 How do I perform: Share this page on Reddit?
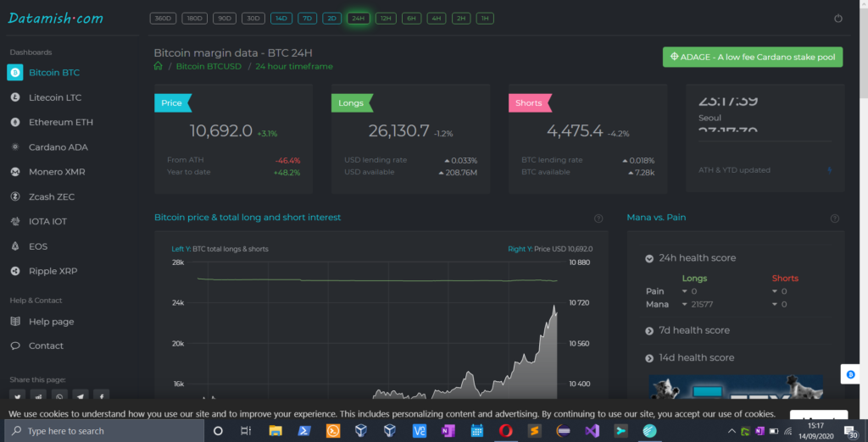[38, 395]
